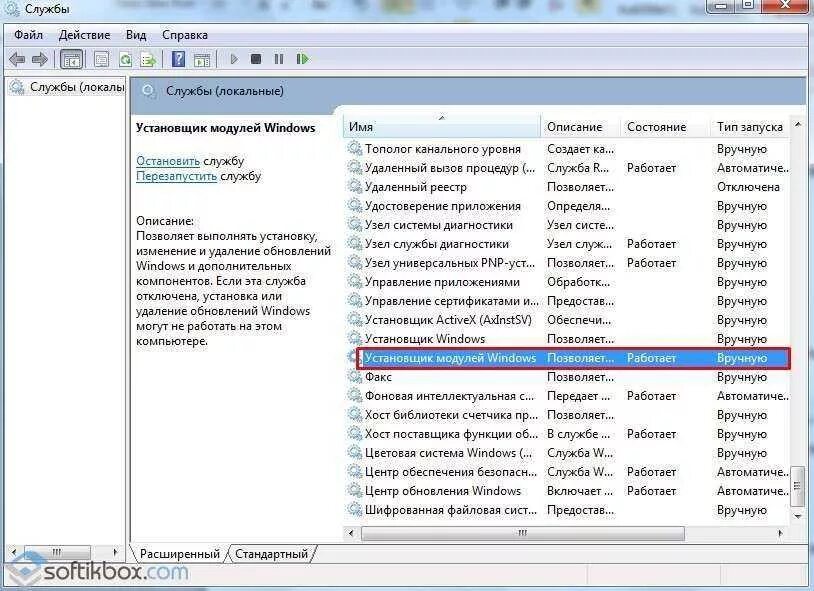Click the services list vertical scrollbar thumb
Image resolution: width=814 pixels, height=591 pixels.
pyautogui.click(x=797, y=486)
